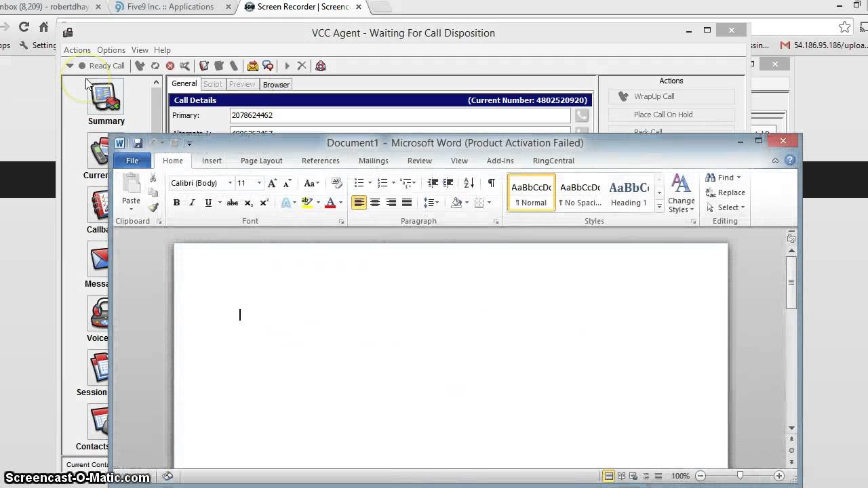
Task: Apply strikethrough formatting in Word
Action: [x=232, y=203]
